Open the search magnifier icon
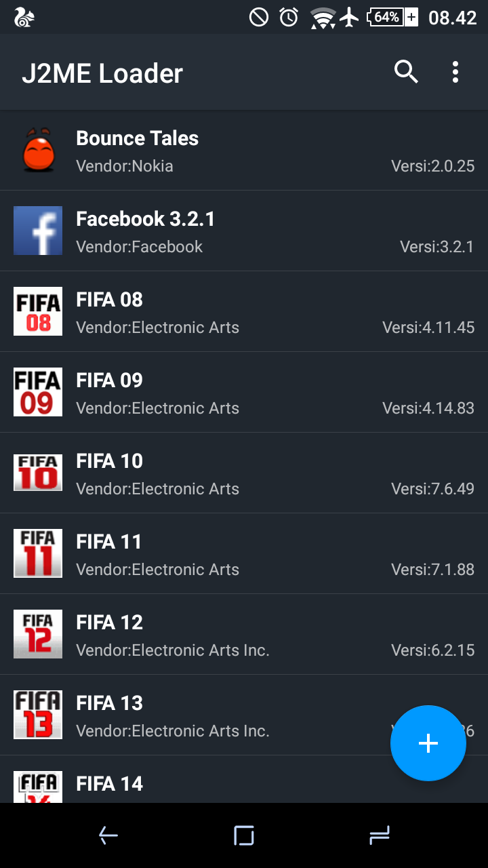The height and width of the screenshot is (868, 488). point(406,72)
